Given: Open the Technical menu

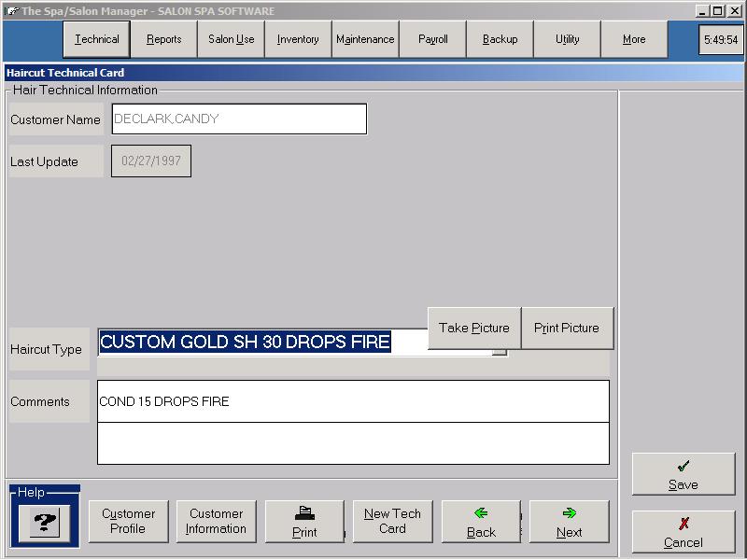Looking at the screenshot, I should (x=96, y=40).
